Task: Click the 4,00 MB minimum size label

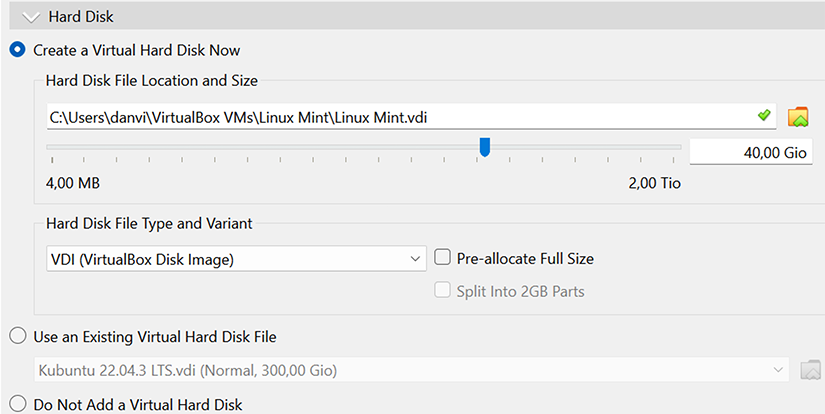Action: click(x=73, y=184)
